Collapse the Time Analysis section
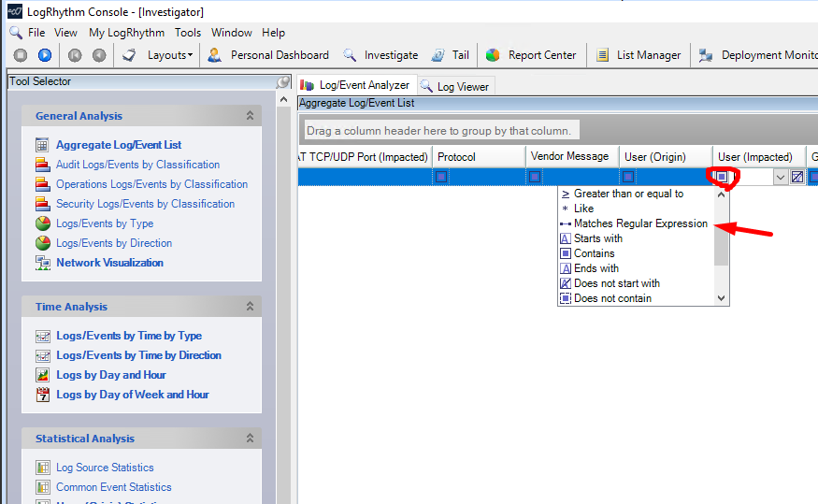The image size is (818, 504). pyautogui.click(x=250, y=307)
